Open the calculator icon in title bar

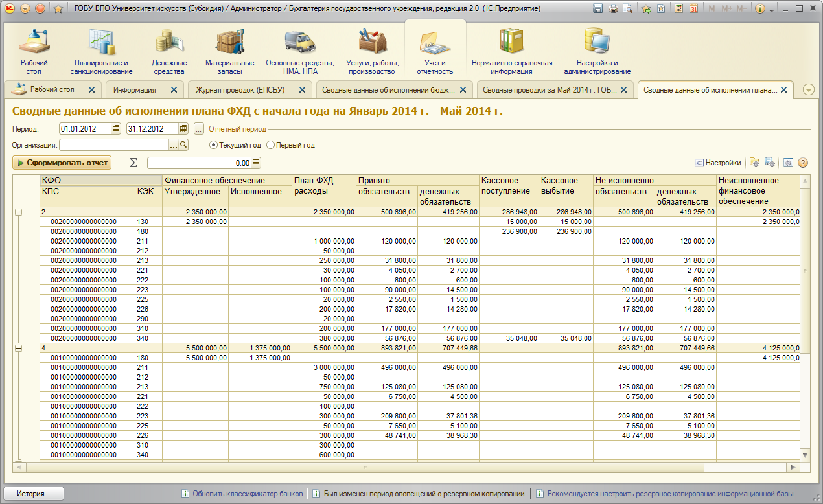pyautogui.click(x=678, y=9)
